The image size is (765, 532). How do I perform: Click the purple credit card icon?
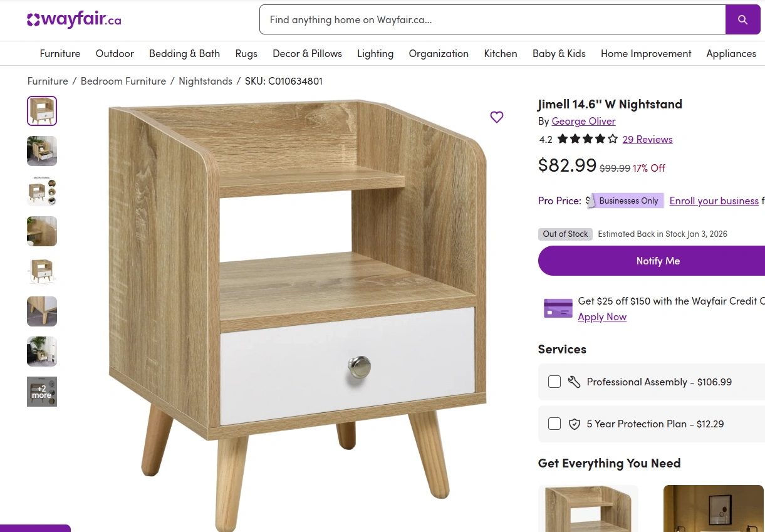558,308
